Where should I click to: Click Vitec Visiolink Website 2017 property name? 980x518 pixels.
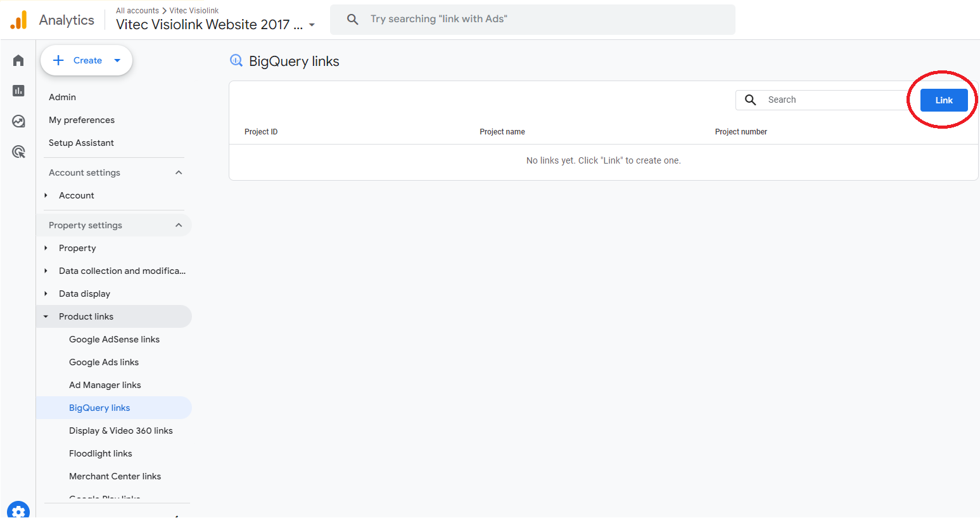209,25
